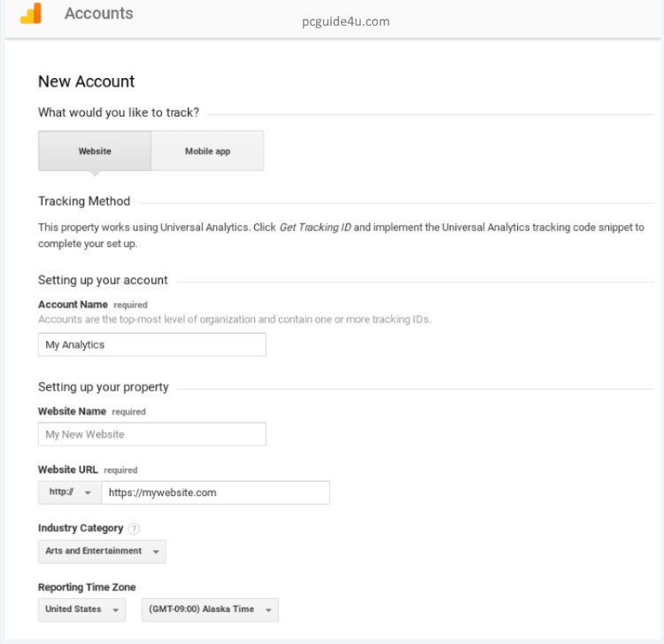The height and width of the screenshot is (644, 664).
Task: Expand the Arts and Entertainment industry dropdown
Action: click(x=102, y=551)
